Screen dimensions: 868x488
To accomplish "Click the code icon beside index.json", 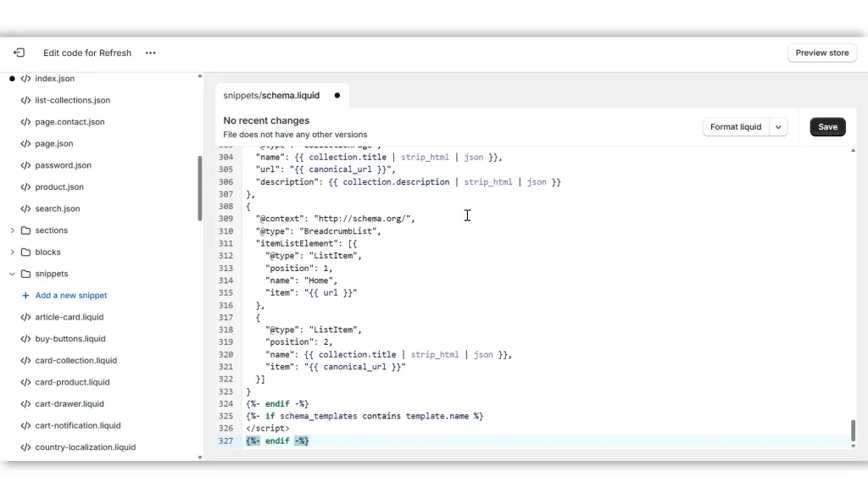I will [x=25, y=79].
